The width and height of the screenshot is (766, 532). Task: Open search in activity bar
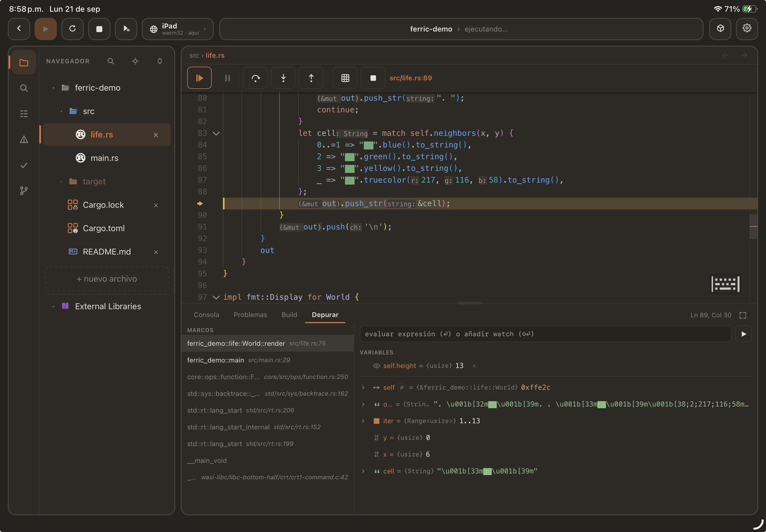point(24,88)
